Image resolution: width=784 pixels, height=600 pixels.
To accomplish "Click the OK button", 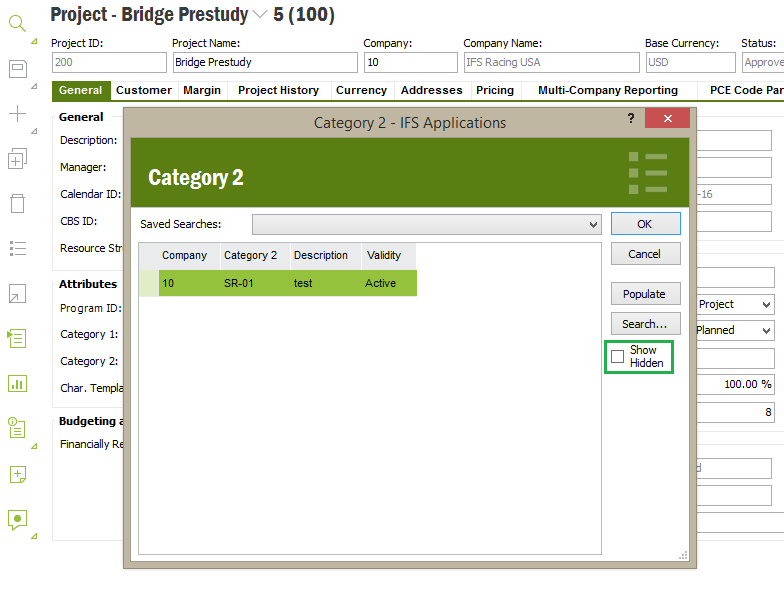I will pos(646,224).
